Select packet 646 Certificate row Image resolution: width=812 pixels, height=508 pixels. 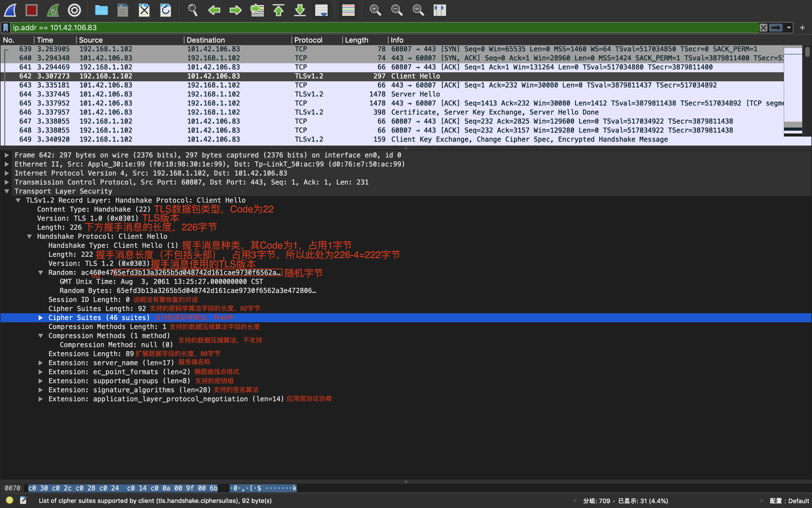(x=392, y=112)
